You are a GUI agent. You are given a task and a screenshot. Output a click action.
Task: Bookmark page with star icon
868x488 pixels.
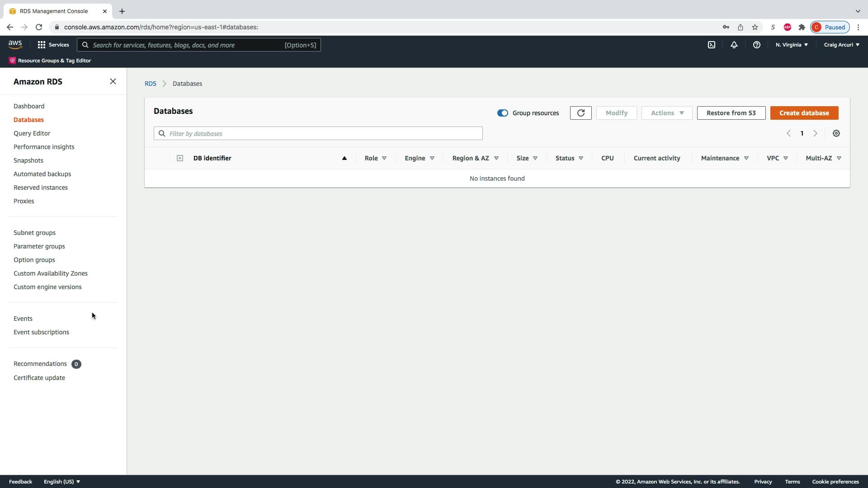click(x=755, y=27)
